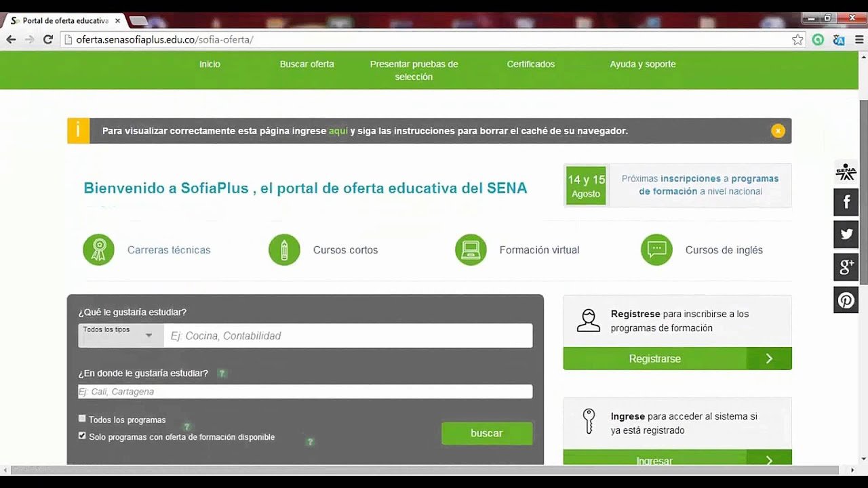Viewport: 868px width, 488px height.
Task: Click the browser back arrow
Action: pos(11,39)
